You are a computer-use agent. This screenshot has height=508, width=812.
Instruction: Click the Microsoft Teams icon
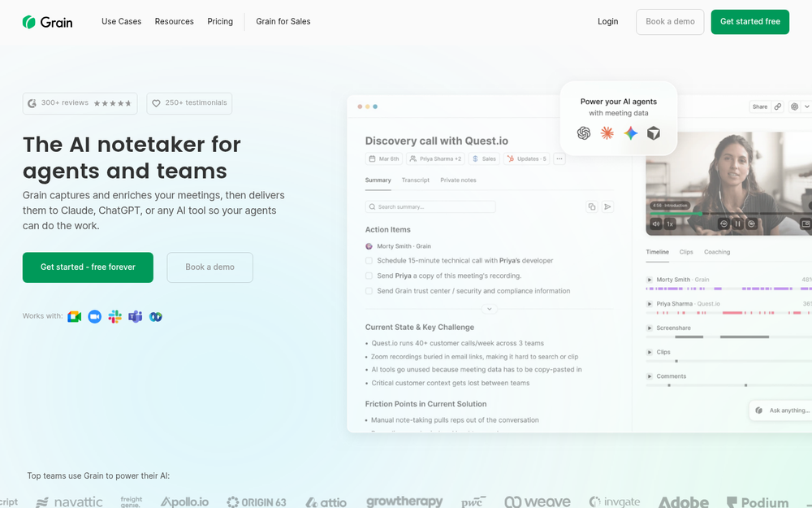[135, 317]
